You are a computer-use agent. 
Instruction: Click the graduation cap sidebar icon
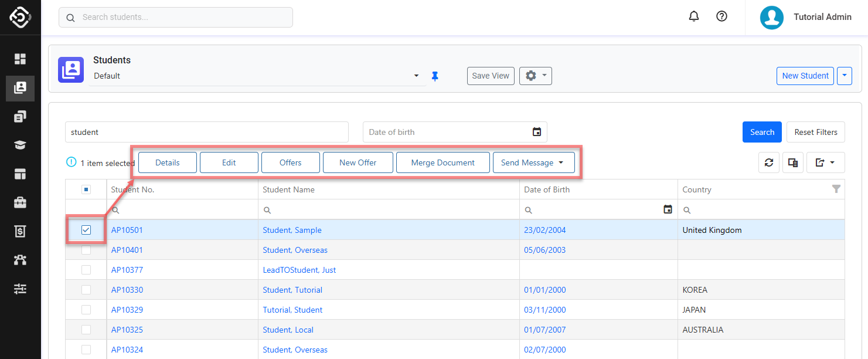point(21,145)
